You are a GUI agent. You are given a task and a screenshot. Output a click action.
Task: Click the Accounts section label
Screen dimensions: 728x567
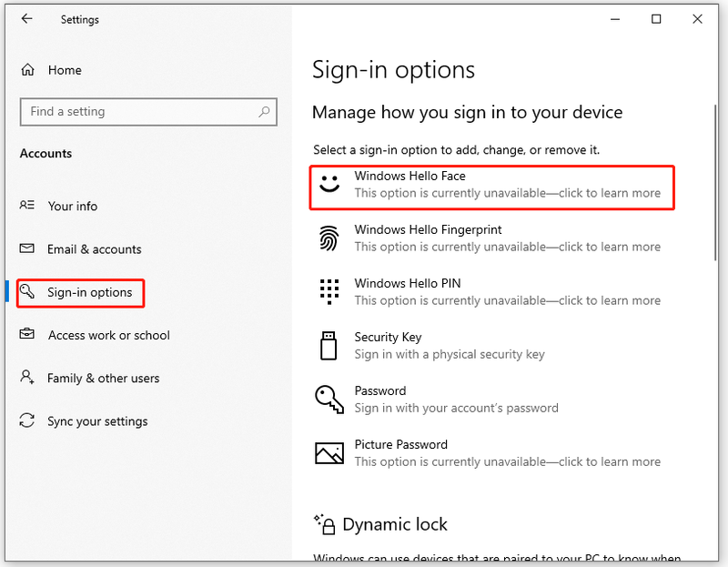point(46,154)
